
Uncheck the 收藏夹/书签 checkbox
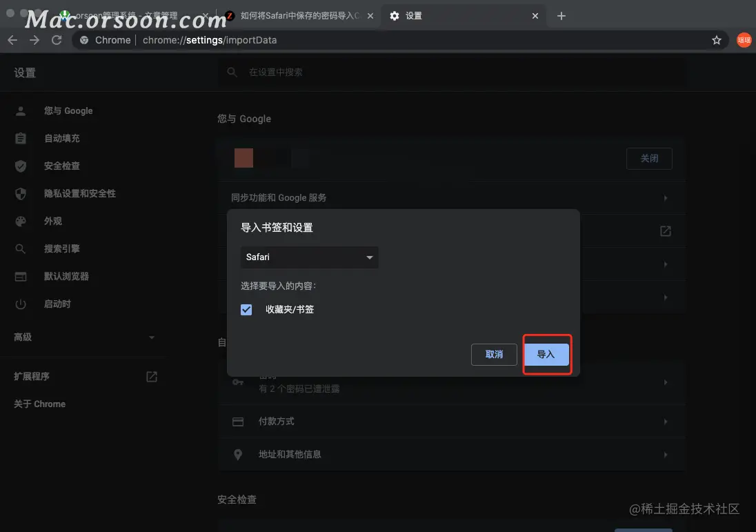pos(246,310)
